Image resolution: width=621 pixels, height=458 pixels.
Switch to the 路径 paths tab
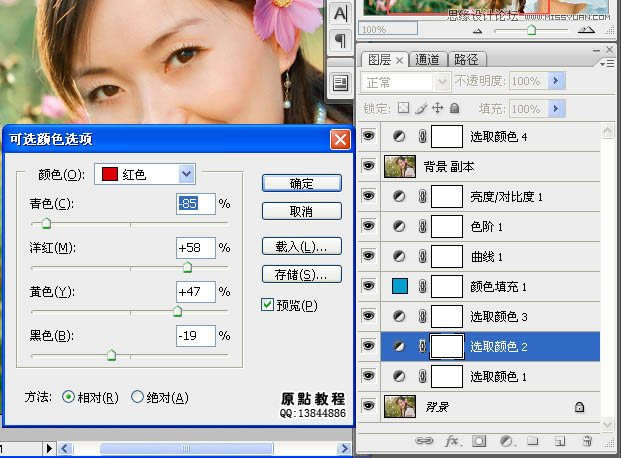point(464,60)
